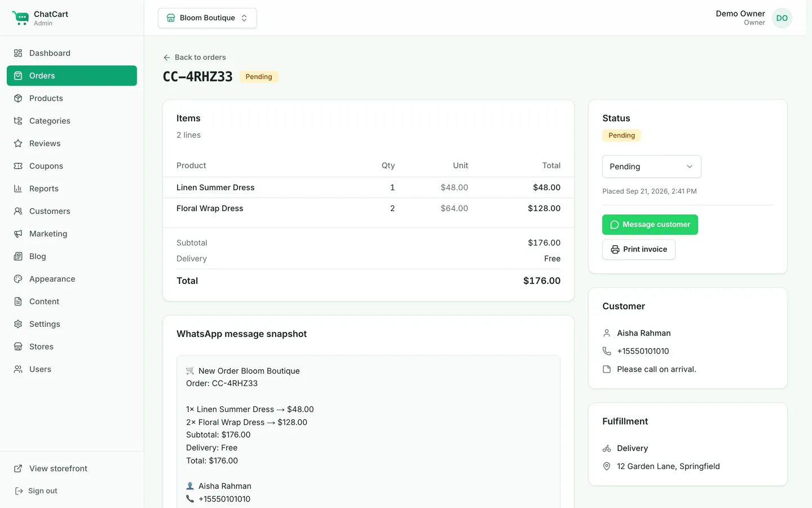Click the bicycle delivery icon in Fulfillment
This screenshot has width=812, height=508.
point(607,448)
